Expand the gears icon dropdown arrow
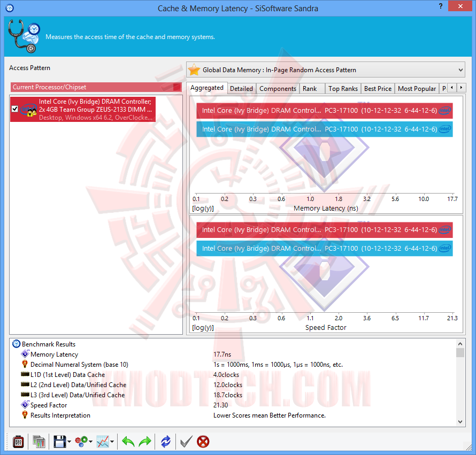 point(90,442)
